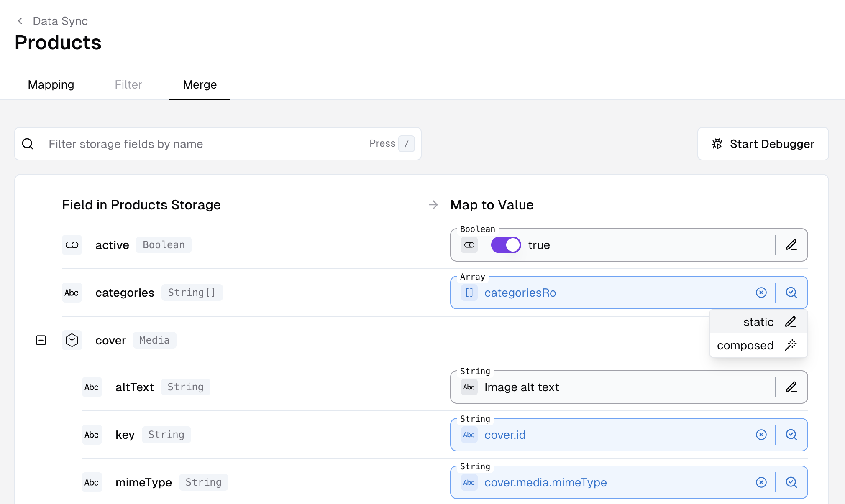Screen dimensions: 845x504
Task: Click the Media cube icon next to cover
Action: [x=72, y=340]
